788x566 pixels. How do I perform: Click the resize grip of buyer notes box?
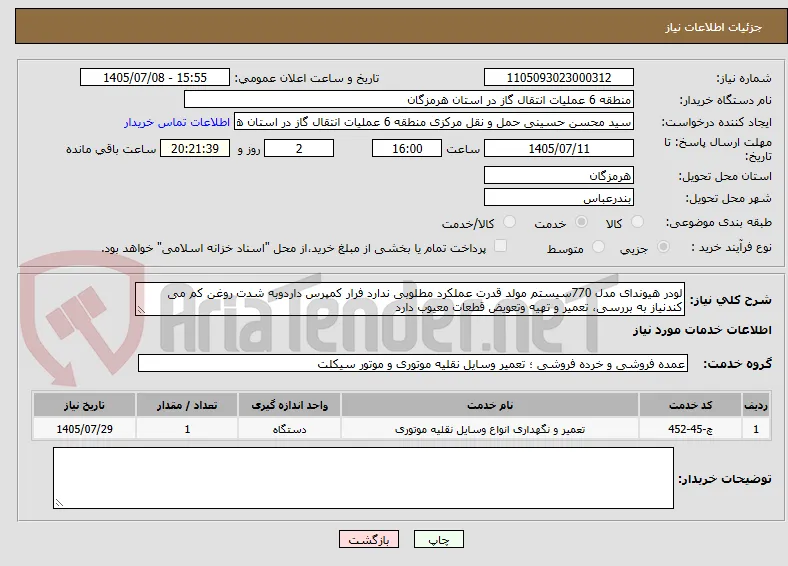[x=59, y=503]
